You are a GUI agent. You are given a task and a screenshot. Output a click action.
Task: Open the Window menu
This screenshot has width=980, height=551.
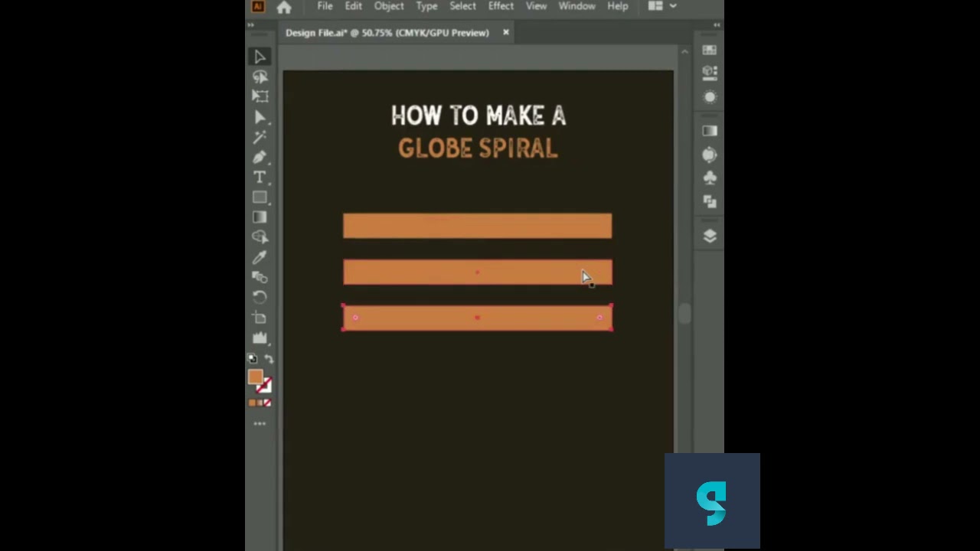(x=577, y=6)
